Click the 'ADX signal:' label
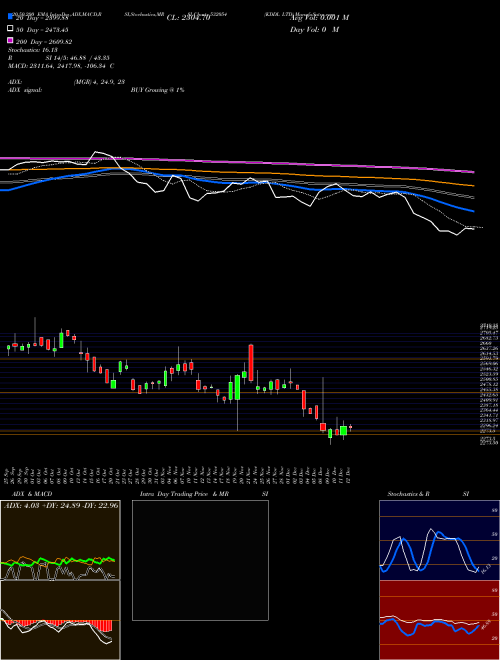500x660 pixels. pos(25,90)
